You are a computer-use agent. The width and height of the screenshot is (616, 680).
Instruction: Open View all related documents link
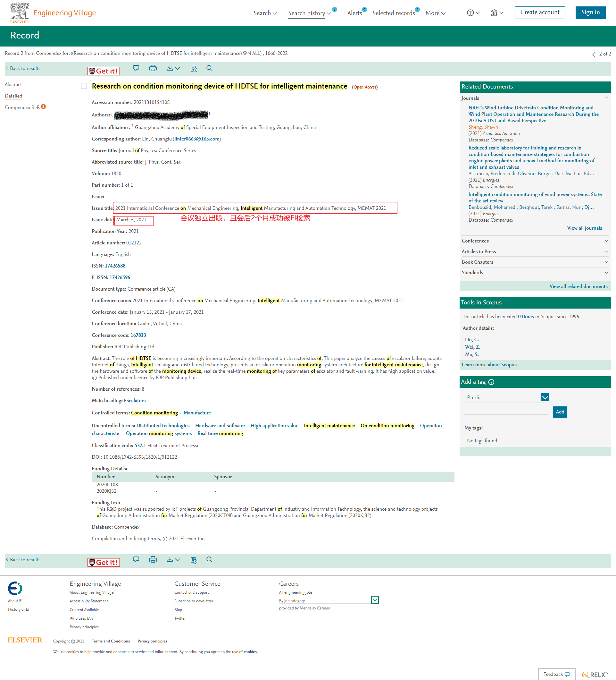point(578,286)
